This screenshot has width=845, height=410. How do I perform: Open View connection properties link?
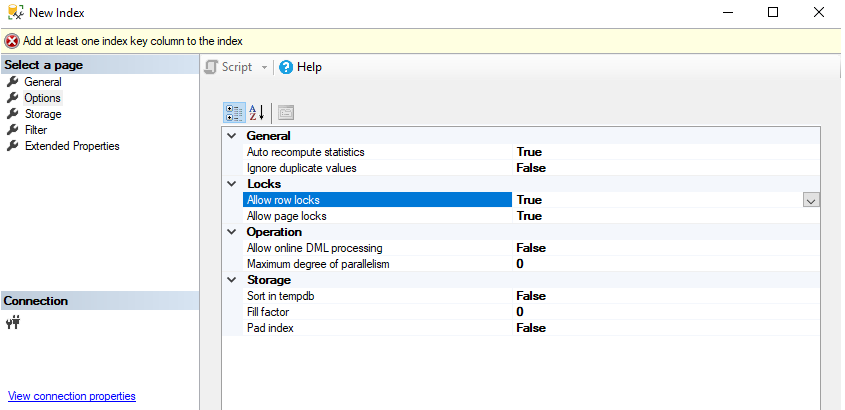coord(71,396)
